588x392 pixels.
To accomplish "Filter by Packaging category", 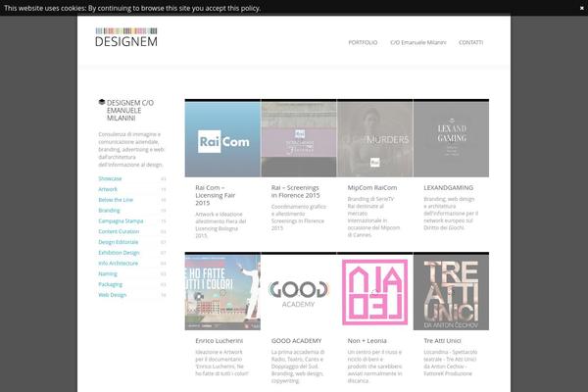I will click(110, 284).
